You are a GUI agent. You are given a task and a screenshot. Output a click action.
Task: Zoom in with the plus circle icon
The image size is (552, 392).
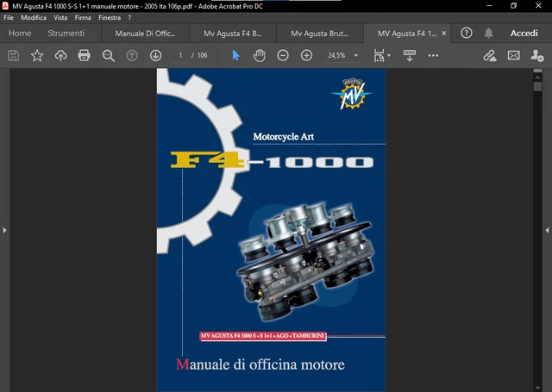coord(306,55)
